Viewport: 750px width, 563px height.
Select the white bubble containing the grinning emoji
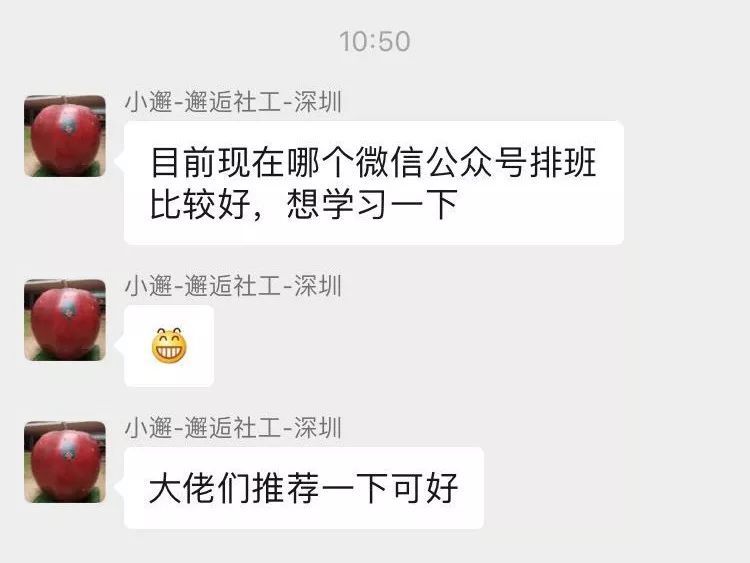point(169,346)
